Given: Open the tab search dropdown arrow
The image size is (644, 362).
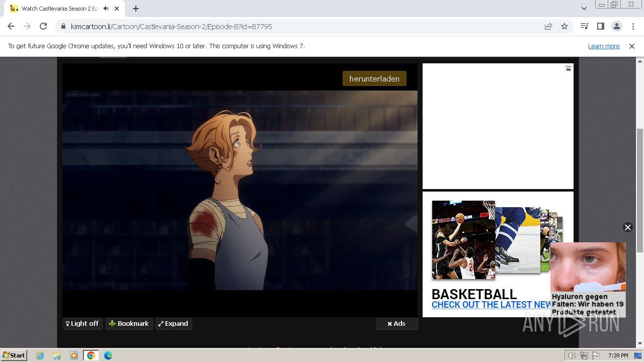Looking at the screenshot, I should coord(584,9).
